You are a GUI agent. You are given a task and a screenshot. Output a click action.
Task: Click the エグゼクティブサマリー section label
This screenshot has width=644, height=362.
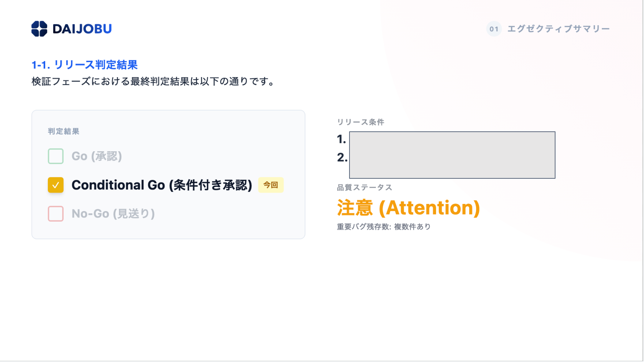tap(558, 29)
